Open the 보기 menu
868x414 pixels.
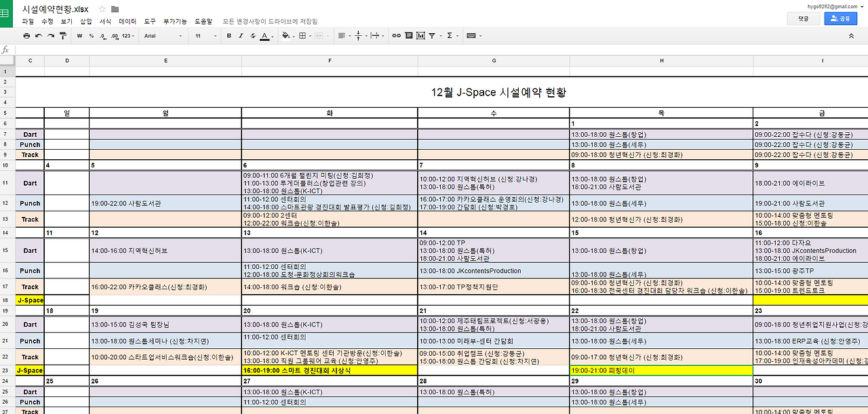(x=66, y=22)
